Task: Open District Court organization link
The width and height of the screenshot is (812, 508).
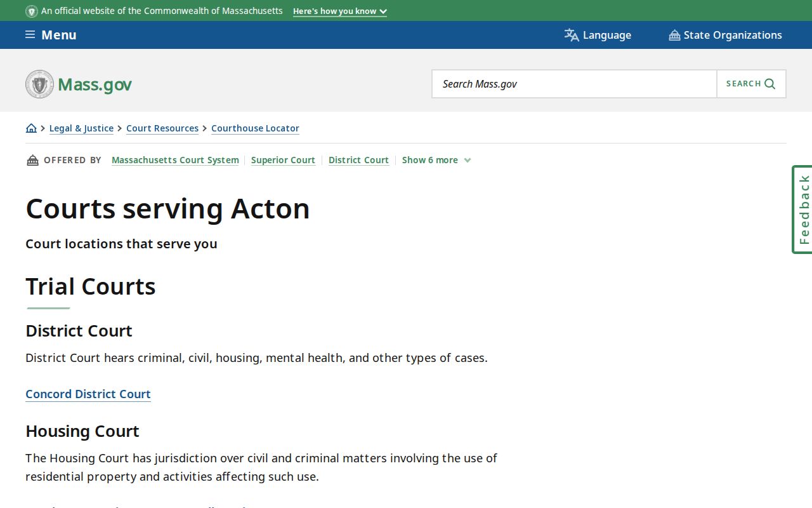Action: coord(358,160)
